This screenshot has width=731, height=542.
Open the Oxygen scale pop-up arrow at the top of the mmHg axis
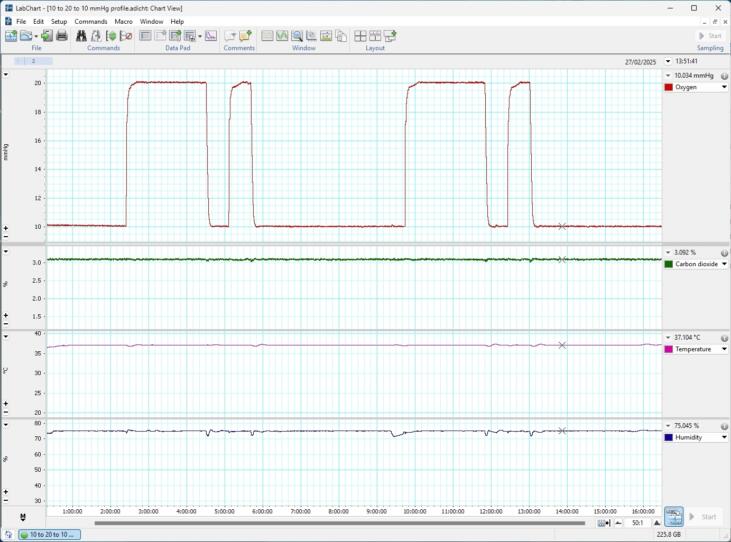pos(6,75)
